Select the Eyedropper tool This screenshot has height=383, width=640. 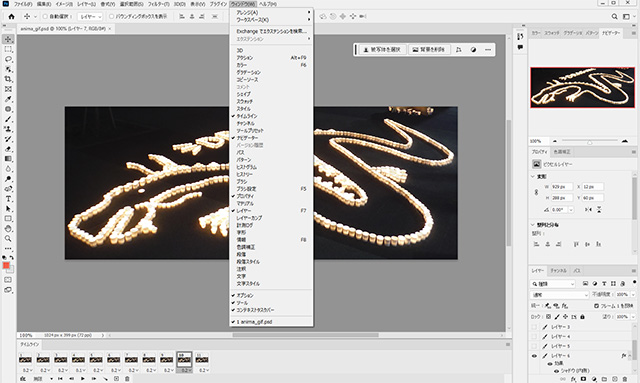tap(8, 99)
